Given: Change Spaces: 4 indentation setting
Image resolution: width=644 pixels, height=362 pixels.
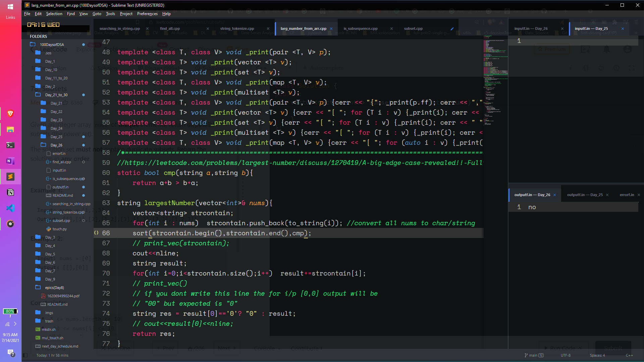Looking at the screenshot, I should pyautogui.click(x=597, y=355).
